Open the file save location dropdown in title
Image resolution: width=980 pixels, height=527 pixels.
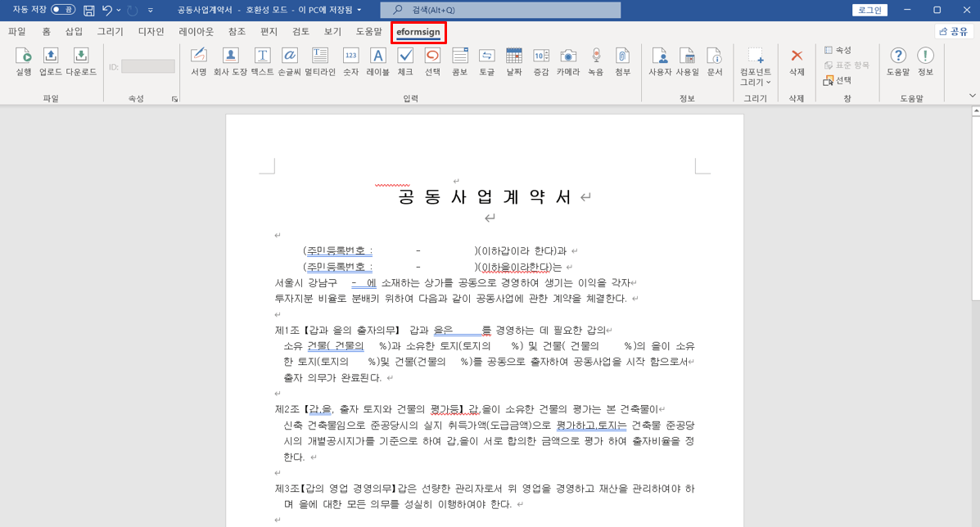(359, 10)
